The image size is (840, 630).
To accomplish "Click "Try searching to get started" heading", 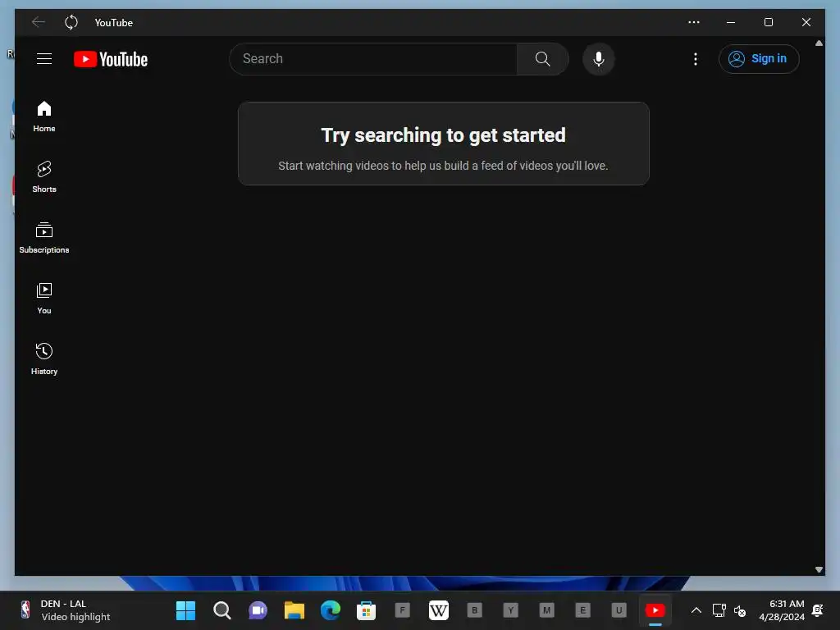I will tap(443, 135).
